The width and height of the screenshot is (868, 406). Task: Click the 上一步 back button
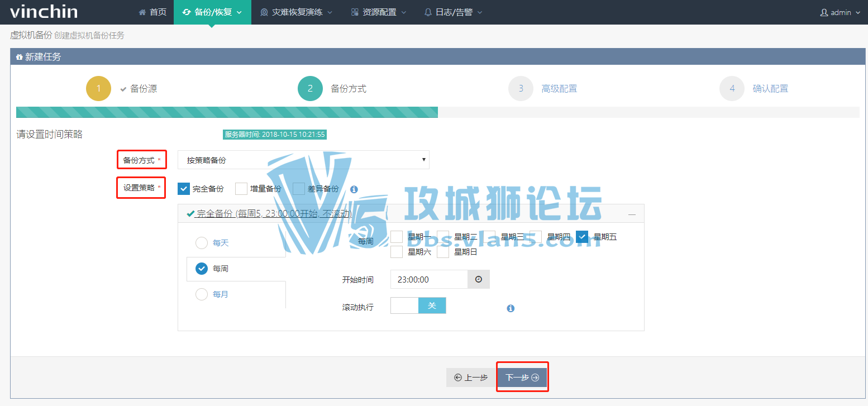point(471,378)
